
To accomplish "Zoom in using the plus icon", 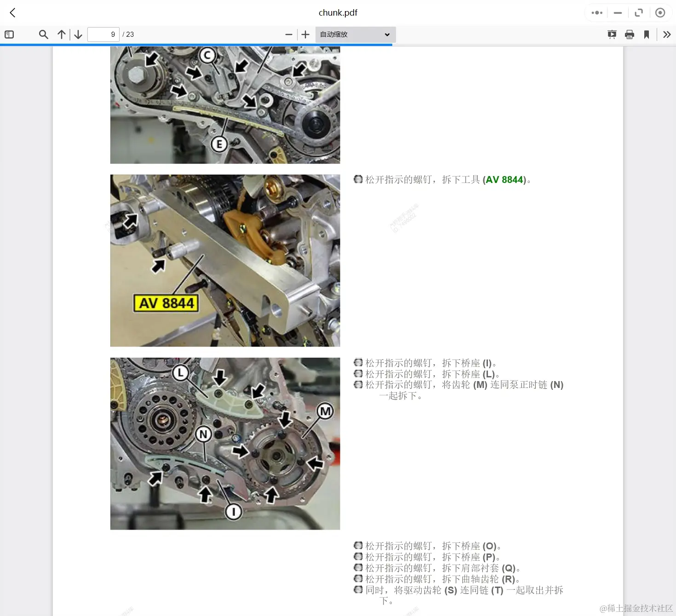I will pyautogui.click(x=305, y=34).
